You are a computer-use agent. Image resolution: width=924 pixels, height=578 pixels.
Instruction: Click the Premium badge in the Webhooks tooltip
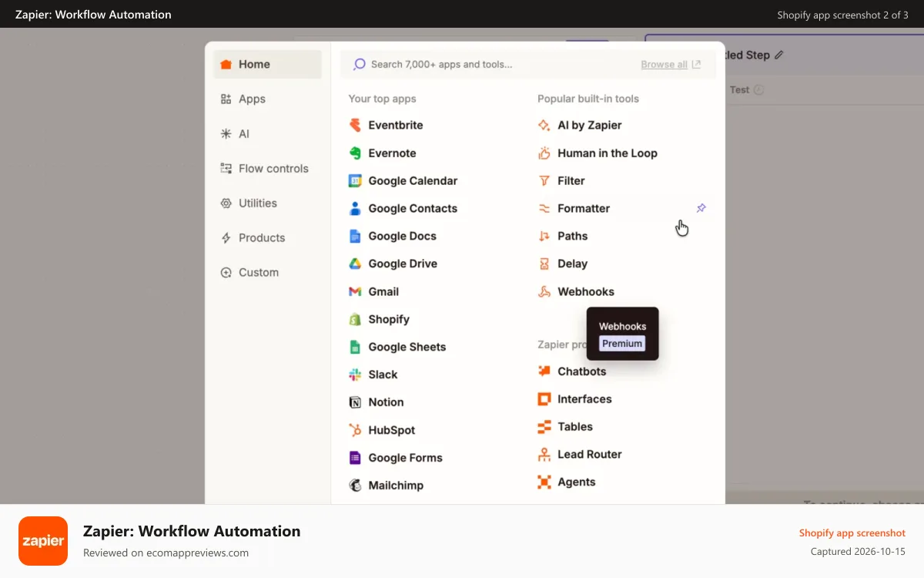click(622, 344)
